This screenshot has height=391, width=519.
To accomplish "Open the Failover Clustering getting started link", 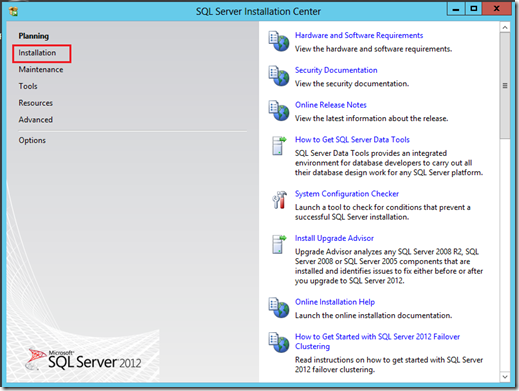I will click(x=377, y=341).
